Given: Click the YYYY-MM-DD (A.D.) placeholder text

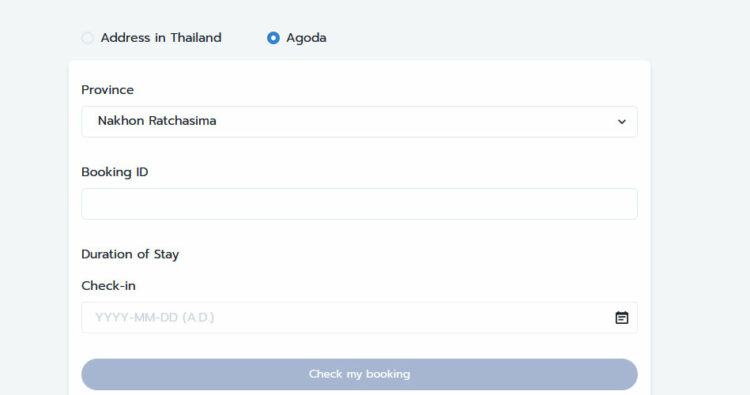Looking at the screenshot, I should [x=154, y=318].
